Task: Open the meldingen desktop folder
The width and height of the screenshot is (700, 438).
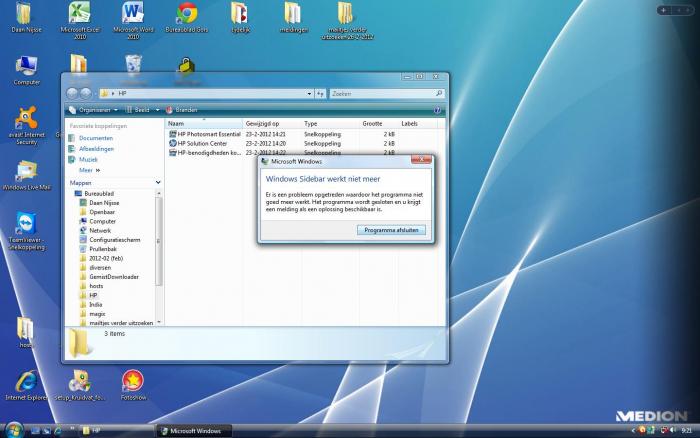Action: [x=293, y=18]
